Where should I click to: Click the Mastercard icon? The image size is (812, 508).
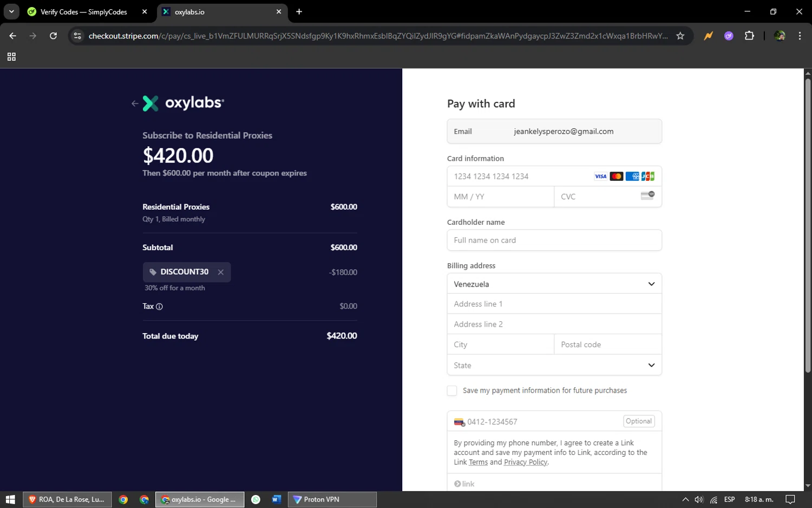(616, 177)
